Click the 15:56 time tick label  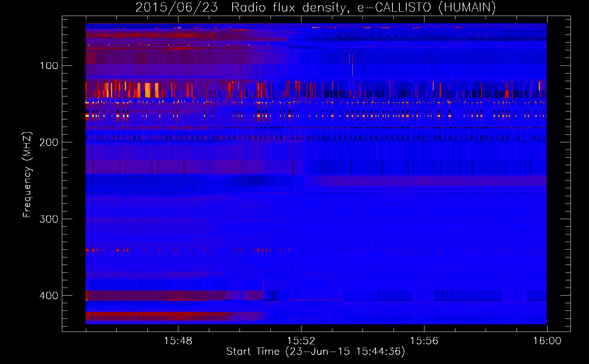click(x=424, y=341)
